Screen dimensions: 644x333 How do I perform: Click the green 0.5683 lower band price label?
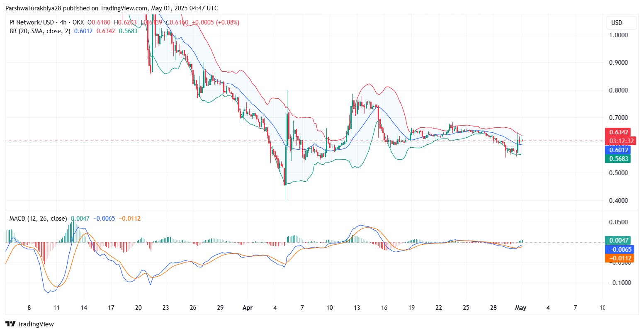(x=618, y=158)
